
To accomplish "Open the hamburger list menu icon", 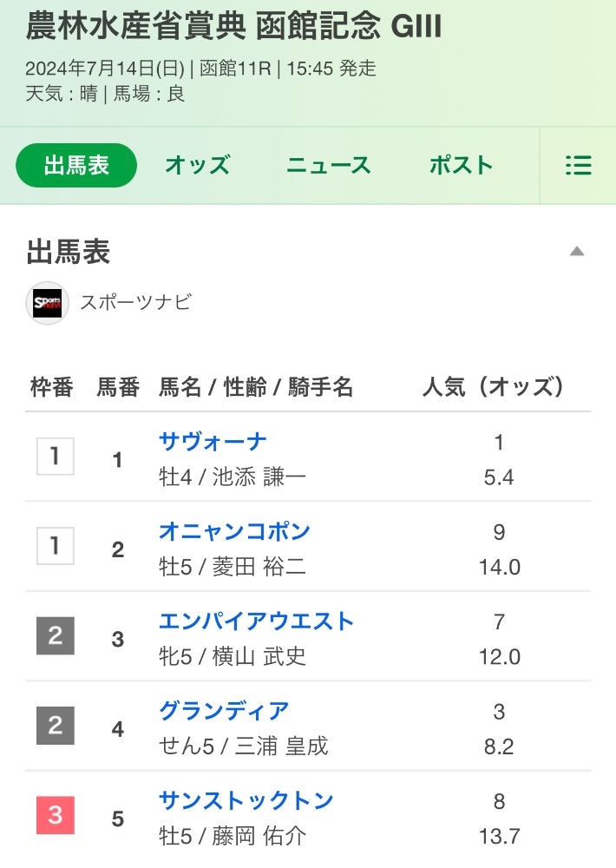I will (x=578, y=166).
